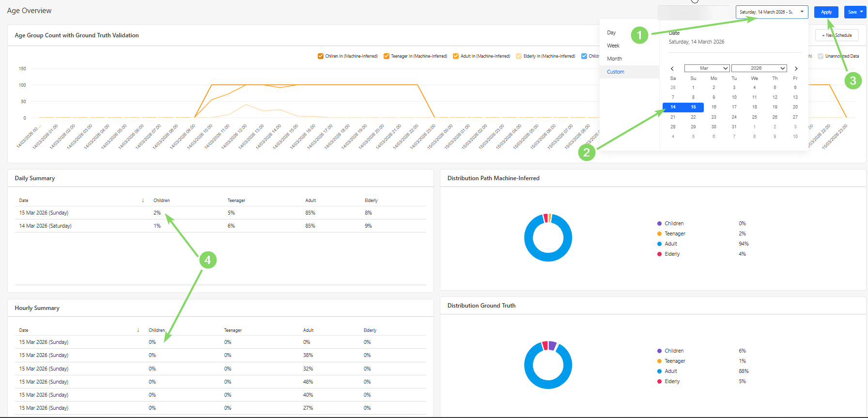Choose the Month range option
This screenshot has height=418, width=868.
(614, 59)
